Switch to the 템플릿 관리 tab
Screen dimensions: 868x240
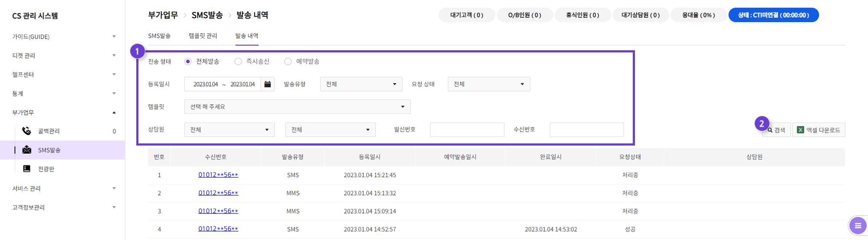(203, 36)
